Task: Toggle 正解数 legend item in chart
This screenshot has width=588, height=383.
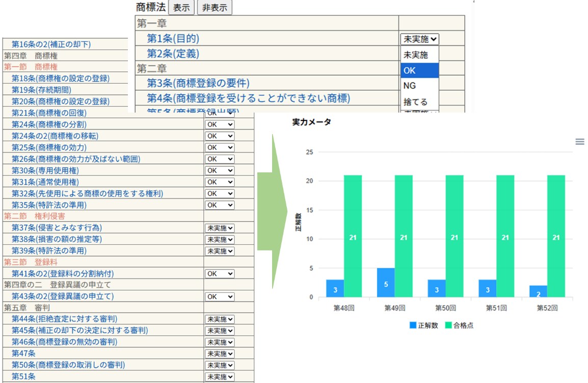Action: pos(423,325)
